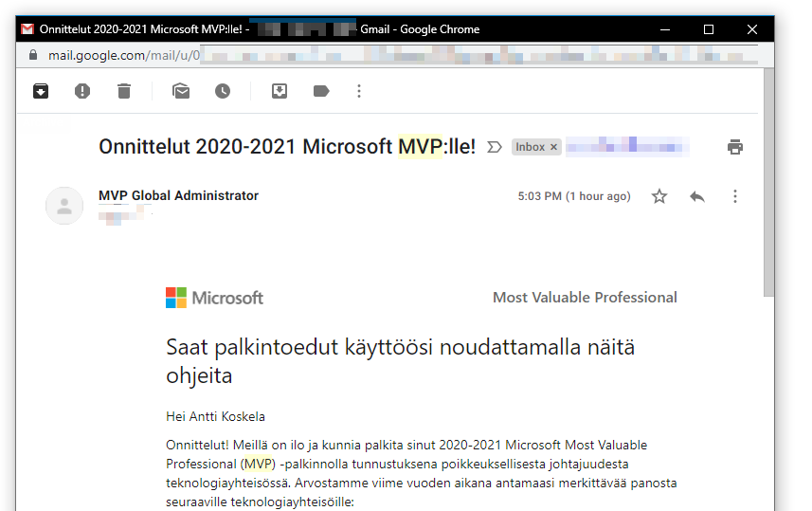Mark the message as unread
The height and width of the screenshot is (511, 812).
point(181,91)
